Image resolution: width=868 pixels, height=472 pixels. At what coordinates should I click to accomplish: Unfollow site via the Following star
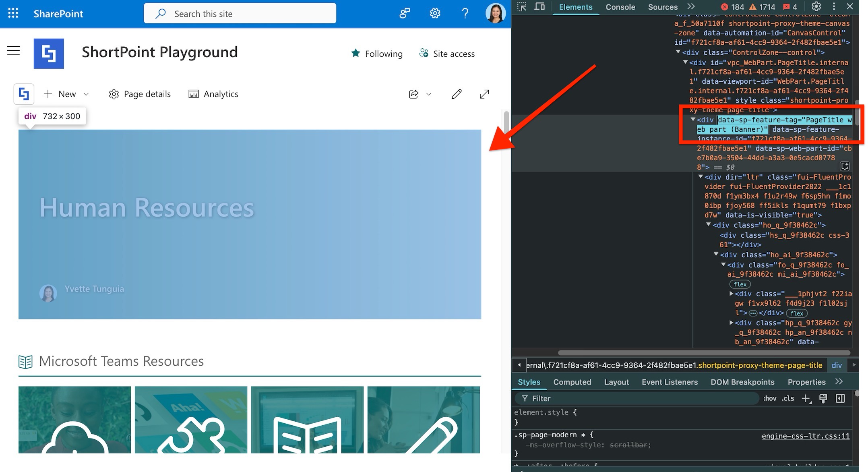coord(356,54)
